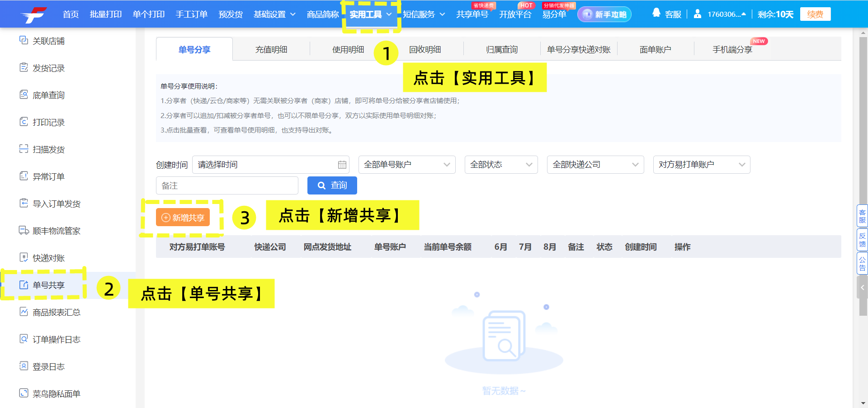The width and height of the screenshot is (868, 408).
Task: Open 顺丰物流管家 from the sidebar
Action: click(x=54, y=231)
